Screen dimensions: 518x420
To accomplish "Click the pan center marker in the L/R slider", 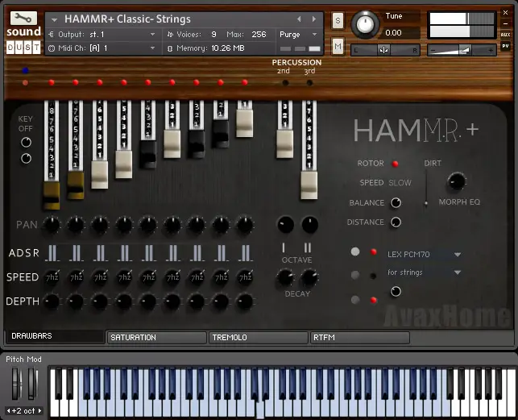I will (384, 50).
